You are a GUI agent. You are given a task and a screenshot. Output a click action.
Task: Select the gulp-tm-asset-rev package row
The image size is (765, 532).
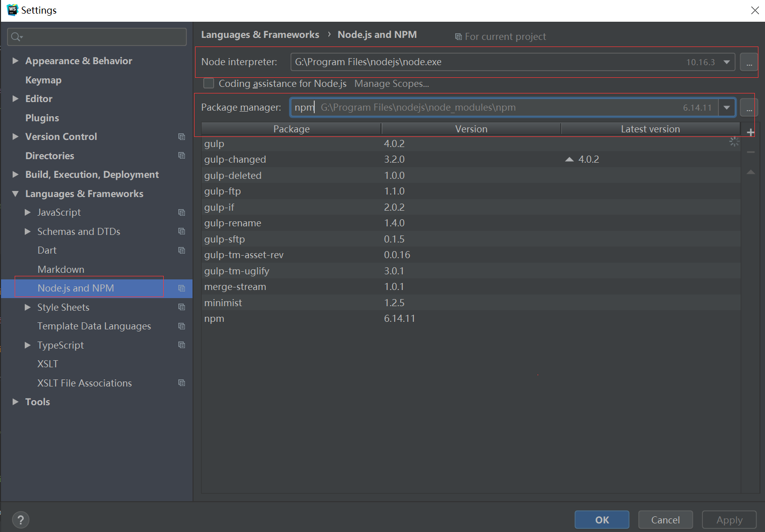pos(471,255)
